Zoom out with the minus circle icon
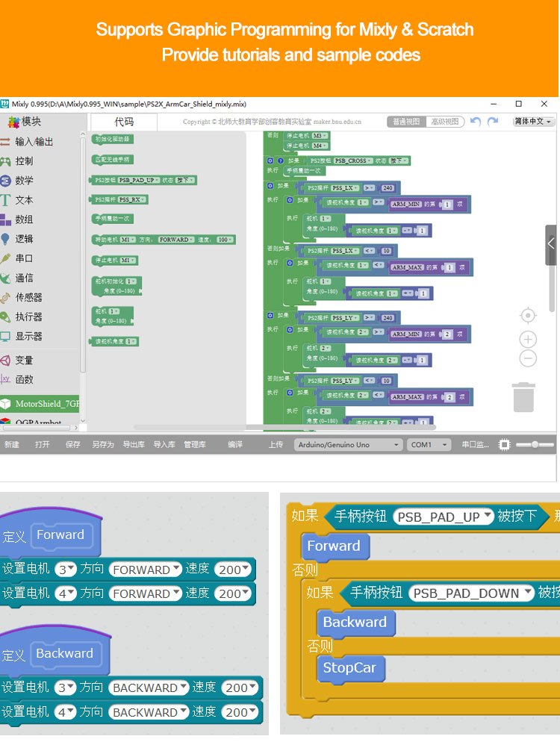The height and width of the screenshot is (745, 560). 528,358
